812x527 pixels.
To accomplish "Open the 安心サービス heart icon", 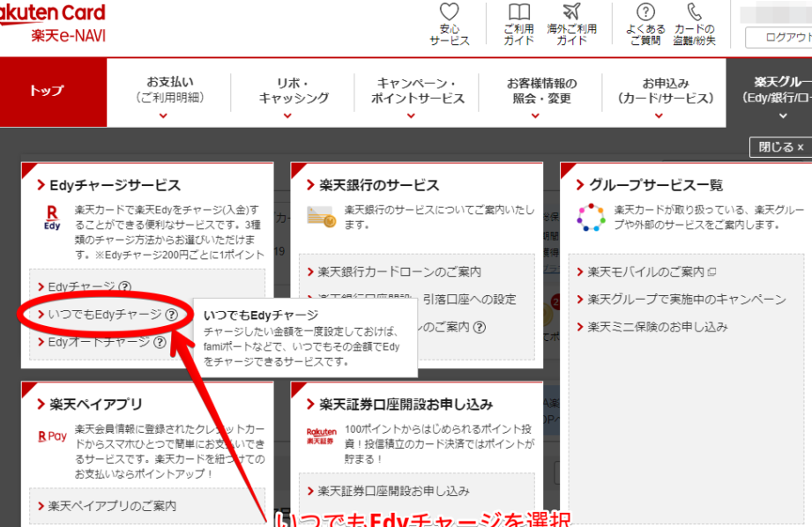I will coord(449,12).
